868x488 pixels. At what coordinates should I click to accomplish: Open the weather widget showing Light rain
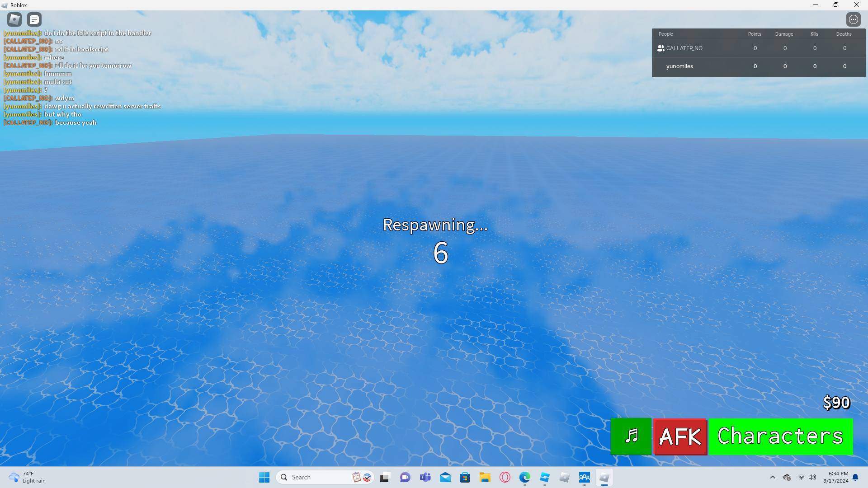[27, 477]
